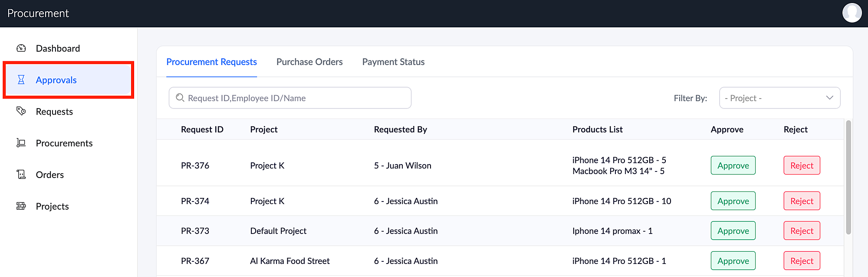Image resolution: width=868 pixels, height=277 pixels.
Task: Click the Projects sidebar icon
Action: pyautogui.click(x=21, y=206)
